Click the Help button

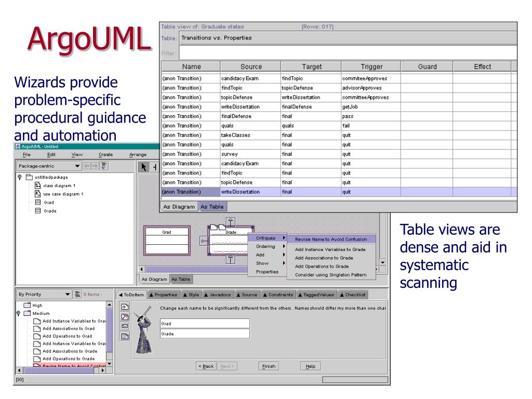311,366
